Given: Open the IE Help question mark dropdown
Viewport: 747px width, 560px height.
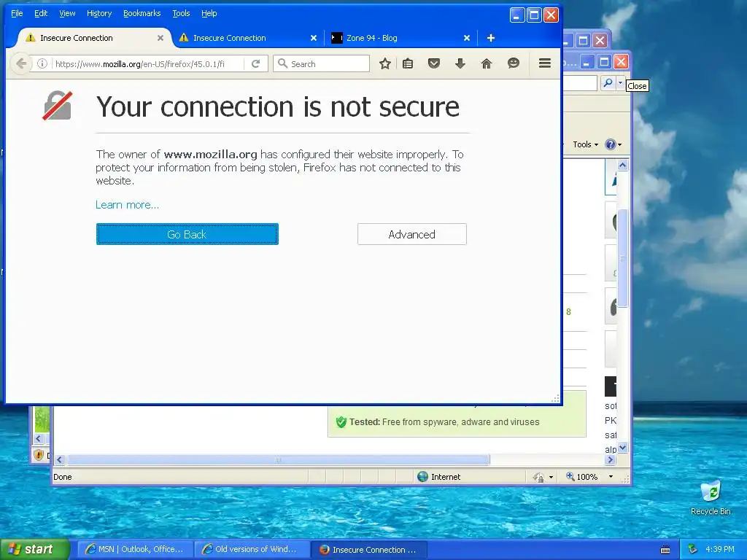Looking at the screenshot, I should point(613,144).
